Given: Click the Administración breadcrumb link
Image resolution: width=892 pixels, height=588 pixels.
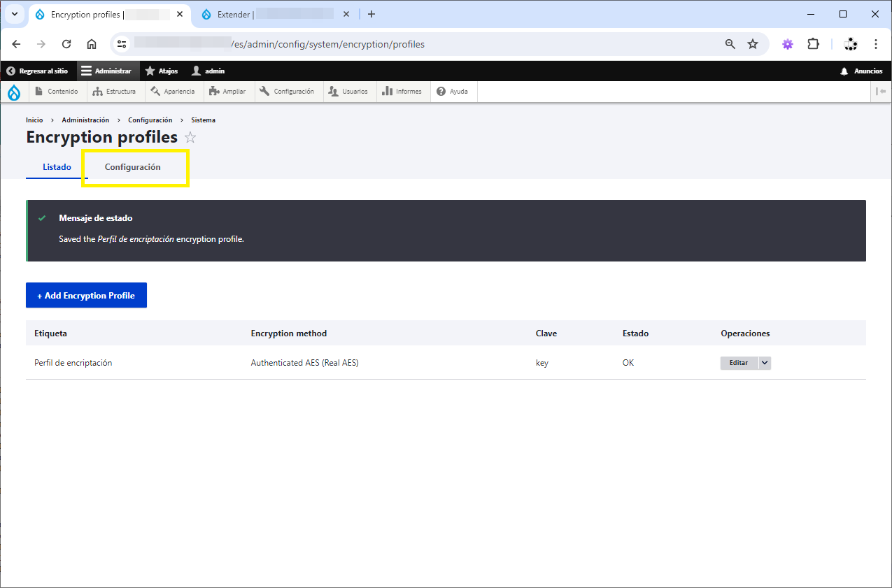Looking at the screenshot, I should pyautogui.click(x=85, y=120).
